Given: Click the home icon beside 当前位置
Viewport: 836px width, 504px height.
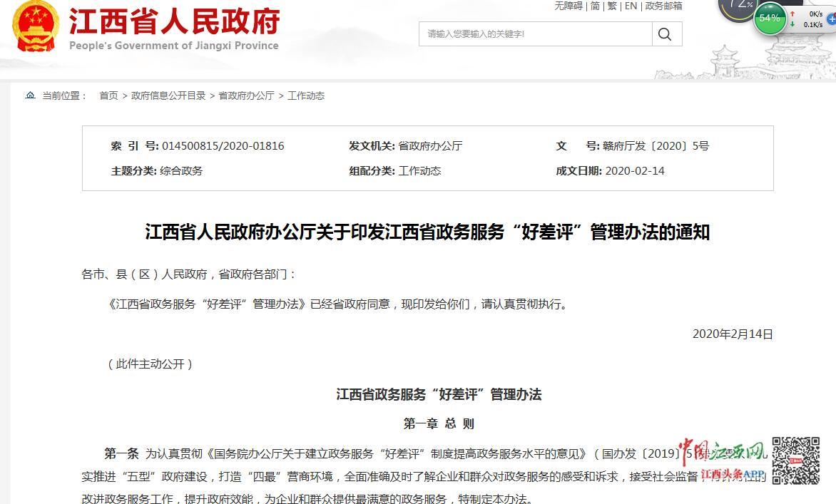Looking at the screenshot, I should pyautogui.click(x=30, y=96).
